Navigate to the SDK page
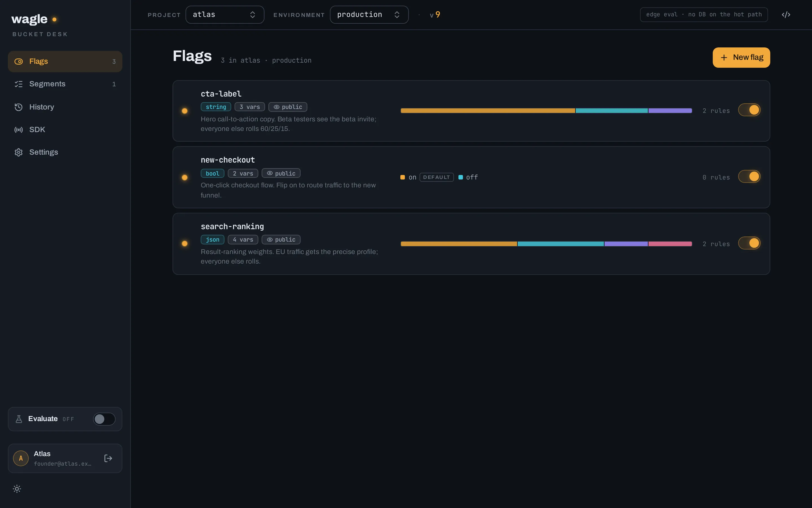The image size is (812, 508). pyautogui.click(x=65, y=129)
